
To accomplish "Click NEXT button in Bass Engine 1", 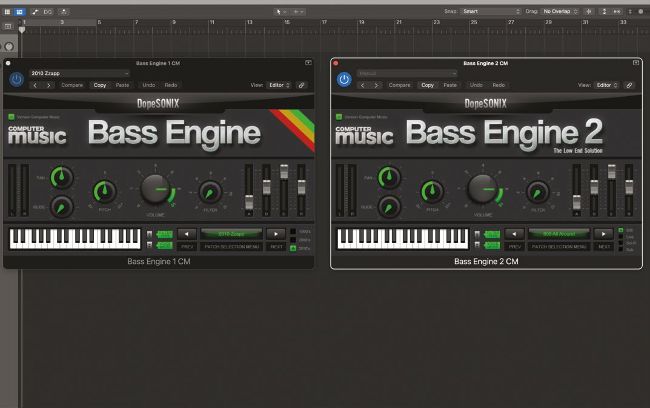I will (276, 246).
